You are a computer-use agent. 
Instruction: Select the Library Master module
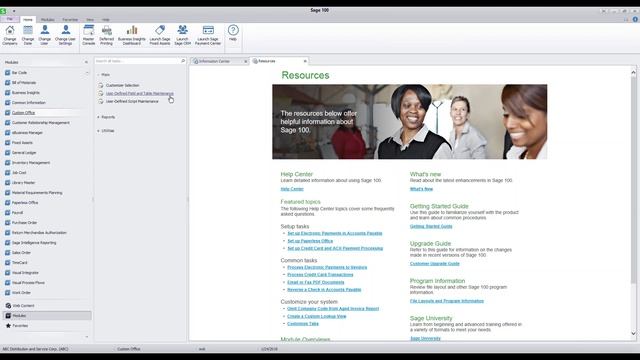(x=23, y=183)
